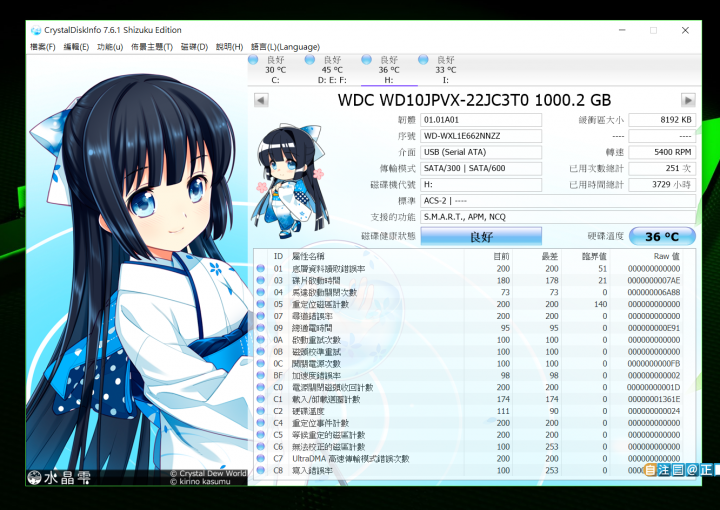
Task: Click the small chibi Shizuku character image
Action: pos(288,181)
